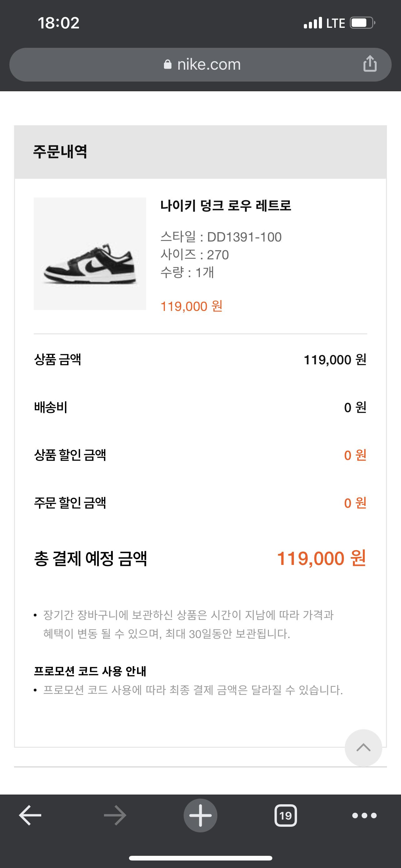The height and width of the screenshot is (868, 401).
Task: Tap the Dunk Low shoe thumbnail
Action: point(90,253)
